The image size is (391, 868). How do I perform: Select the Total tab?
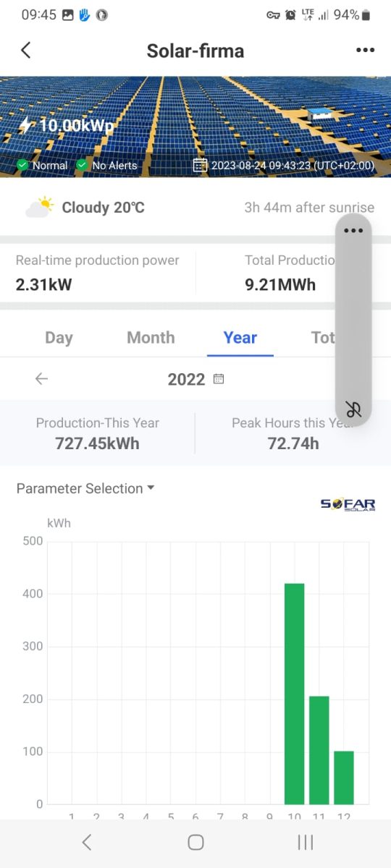click(323, 337)
